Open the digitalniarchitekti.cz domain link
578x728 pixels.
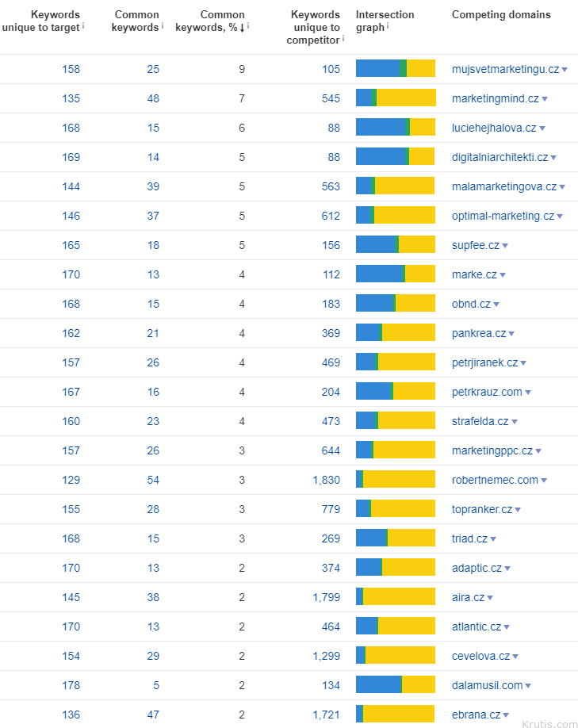coord(500,157)
